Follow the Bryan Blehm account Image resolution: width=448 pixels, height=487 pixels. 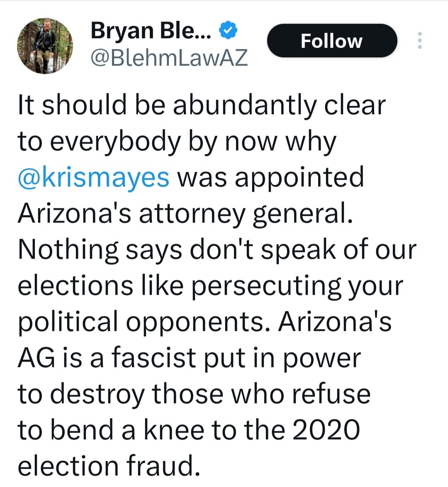click(x=332, y=41)
